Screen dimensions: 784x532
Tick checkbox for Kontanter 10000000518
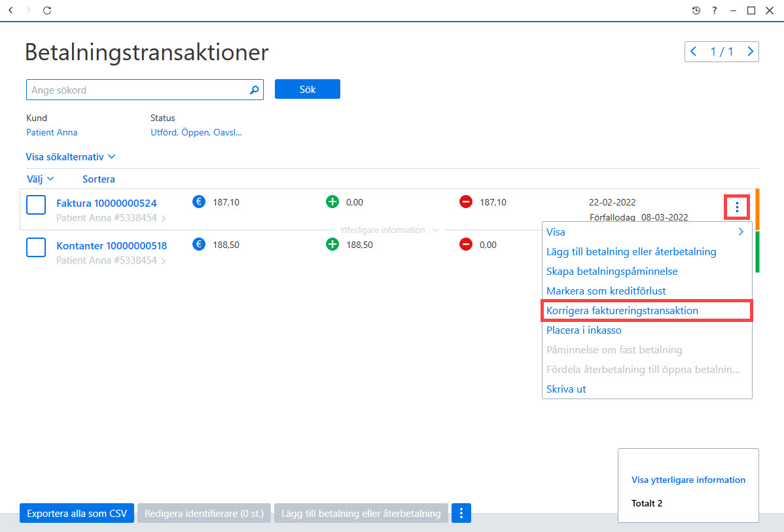36,247
